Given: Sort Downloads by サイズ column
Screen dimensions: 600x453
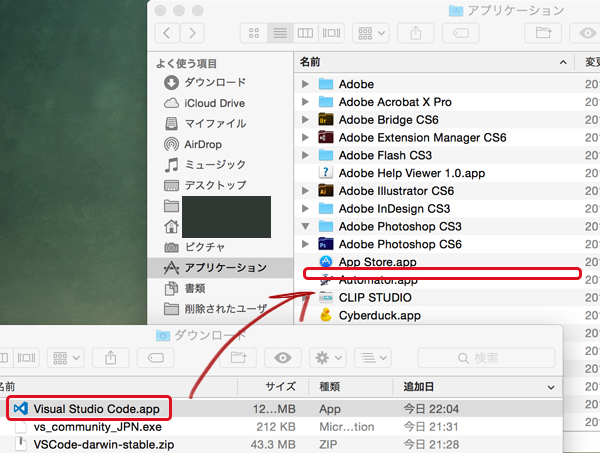Looking at the screenshot, I should [273, 386].
